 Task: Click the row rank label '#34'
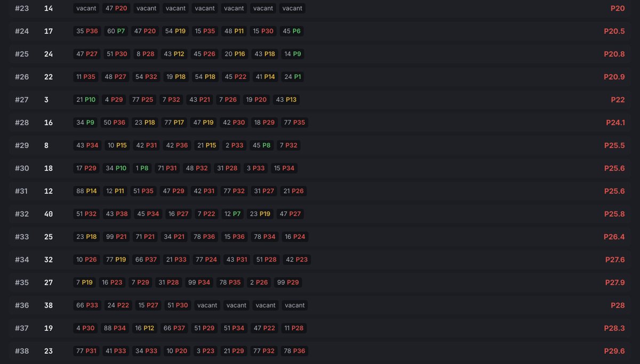[22, 260]
